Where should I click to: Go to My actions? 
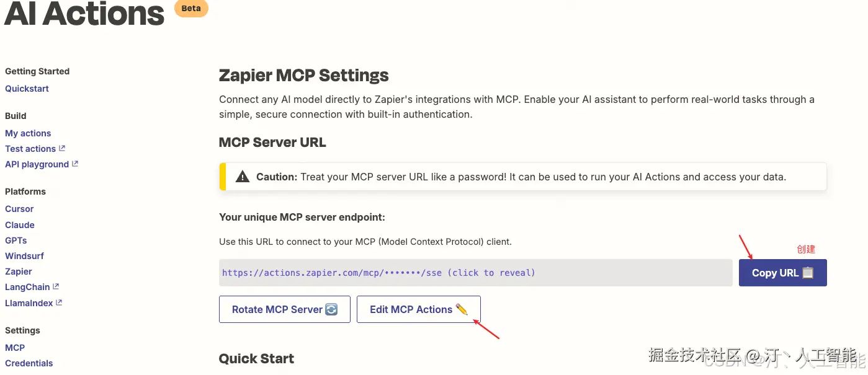[x=28, y=133]
